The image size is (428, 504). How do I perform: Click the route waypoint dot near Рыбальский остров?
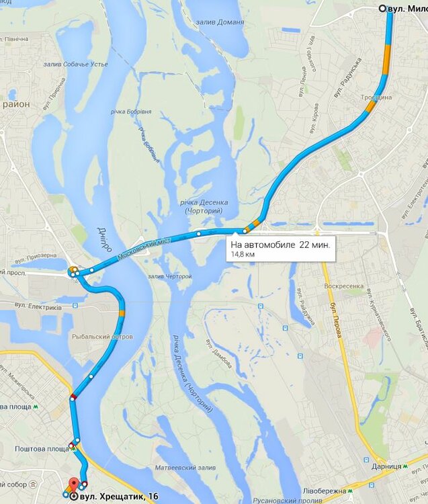pos(91,376)
